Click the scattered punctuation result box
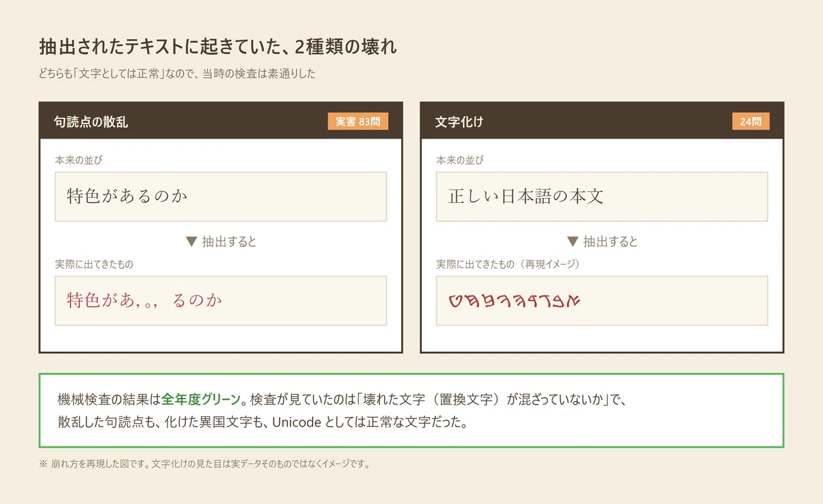 tap(221, 301)
